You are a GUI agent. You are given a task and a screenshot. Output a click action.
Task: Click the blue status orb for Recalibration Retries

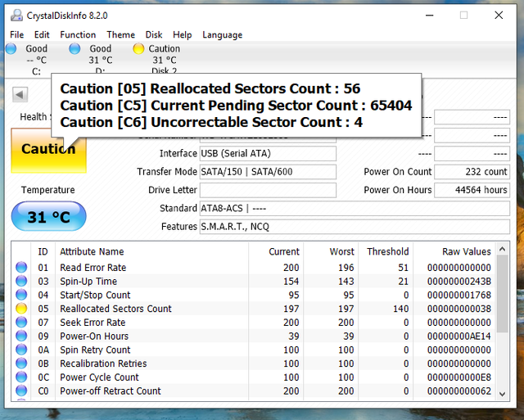(x=21, y=364)
